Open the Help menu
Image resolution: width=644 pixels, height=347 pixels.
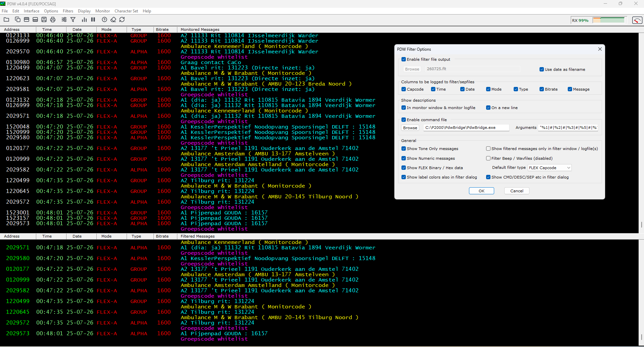tap(147, 11)
